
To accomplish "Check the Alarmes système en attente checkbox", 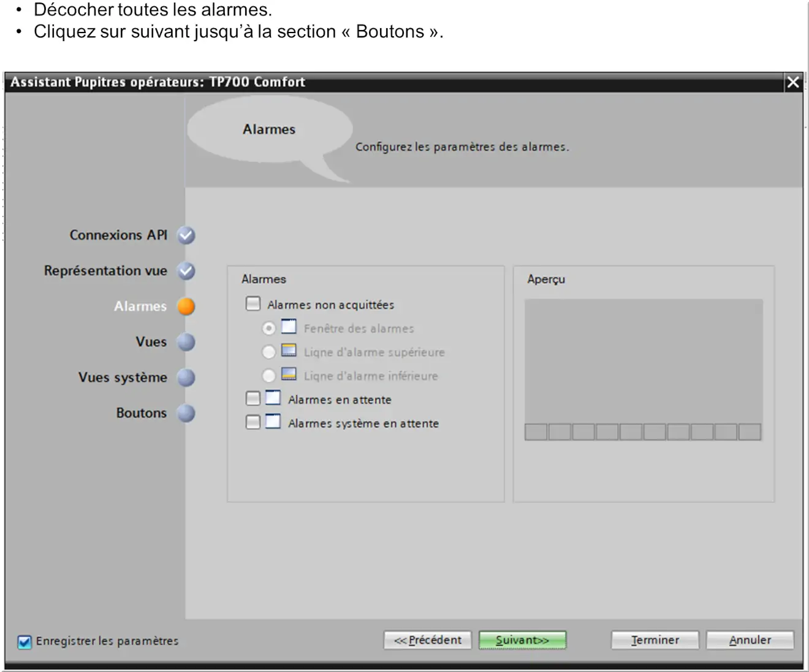I will click(253, 422).
